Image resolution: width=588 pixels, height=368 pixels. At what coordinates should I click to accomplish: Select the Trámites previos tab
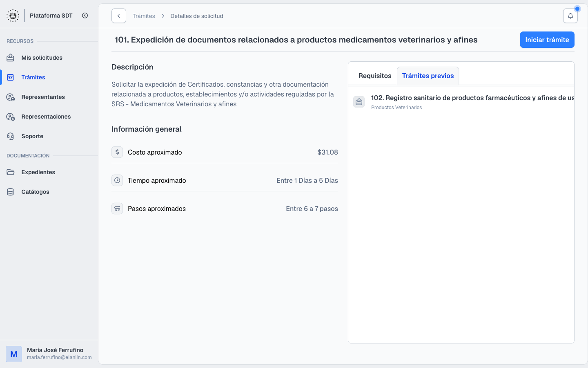click(428, 76)
